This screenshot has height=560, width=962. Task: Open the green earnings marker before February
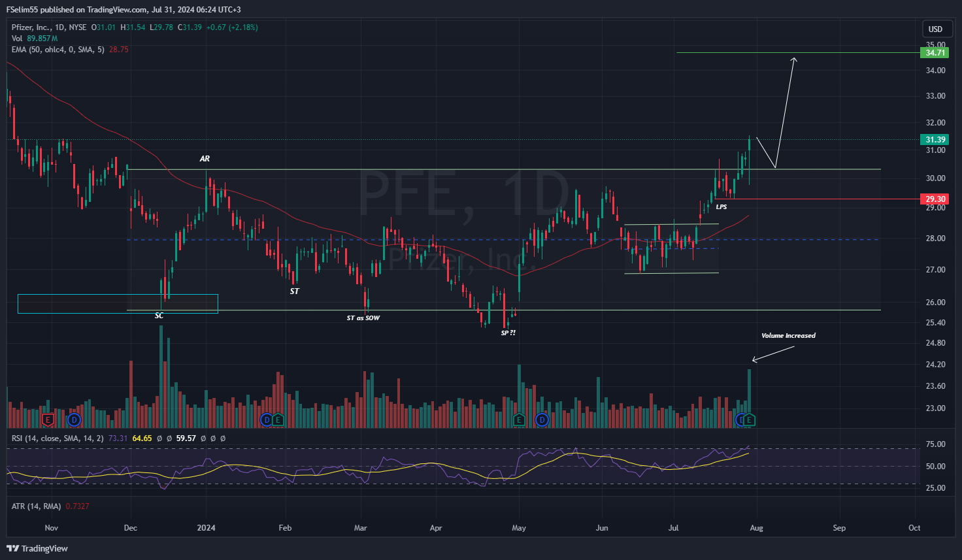point(278,419)
